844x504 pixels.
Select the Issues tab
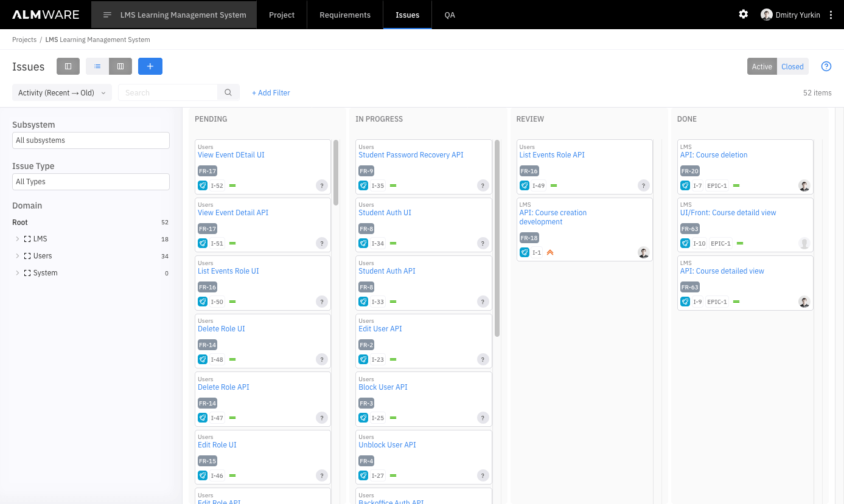pyautogui.click(x=407, y=15)
